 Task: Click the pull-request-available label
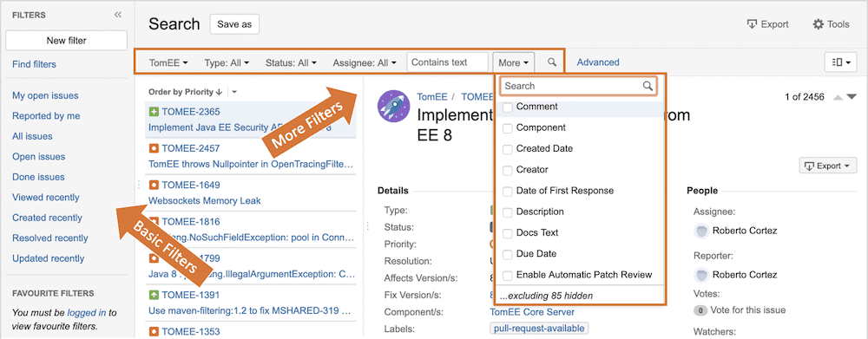[x=539, y=329]
